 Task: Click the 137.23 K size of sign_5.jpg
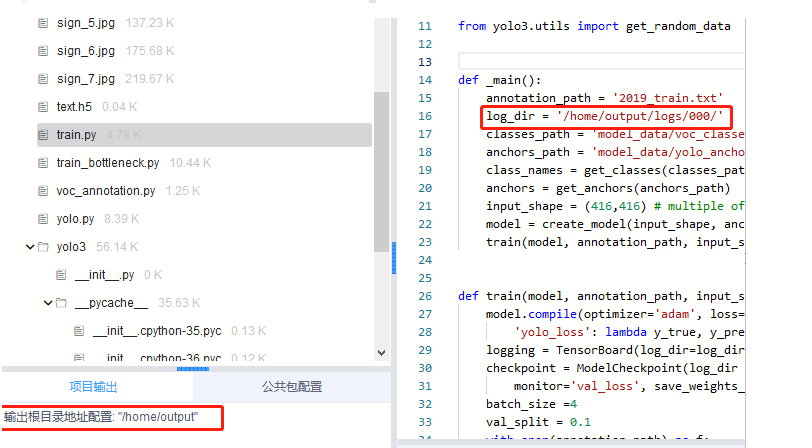coord(149,23)
